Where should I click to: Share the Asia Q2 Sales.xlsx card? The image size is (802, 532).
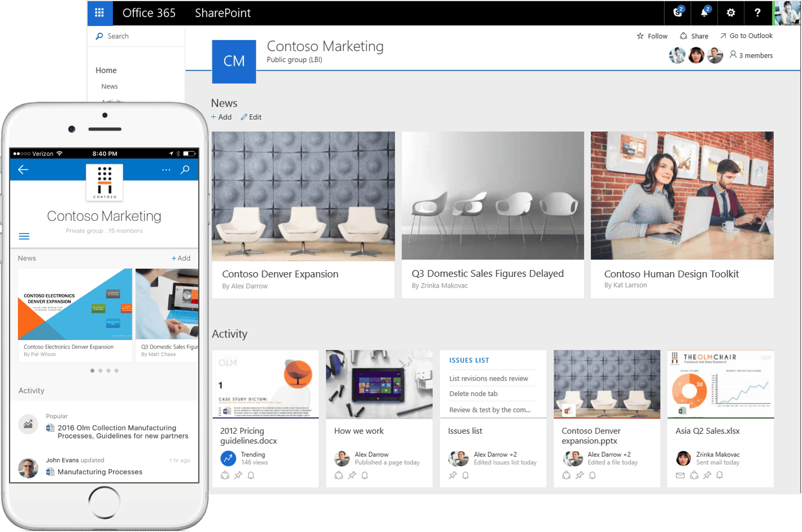point(694,476)
